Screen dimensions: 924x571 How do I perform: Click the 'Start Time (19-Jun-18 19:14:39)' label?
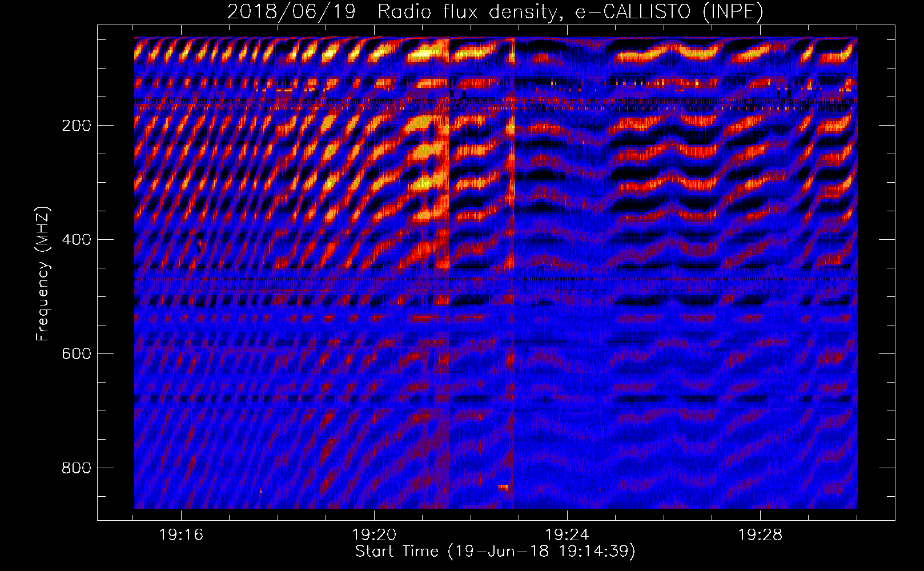(x=495, y=552)
